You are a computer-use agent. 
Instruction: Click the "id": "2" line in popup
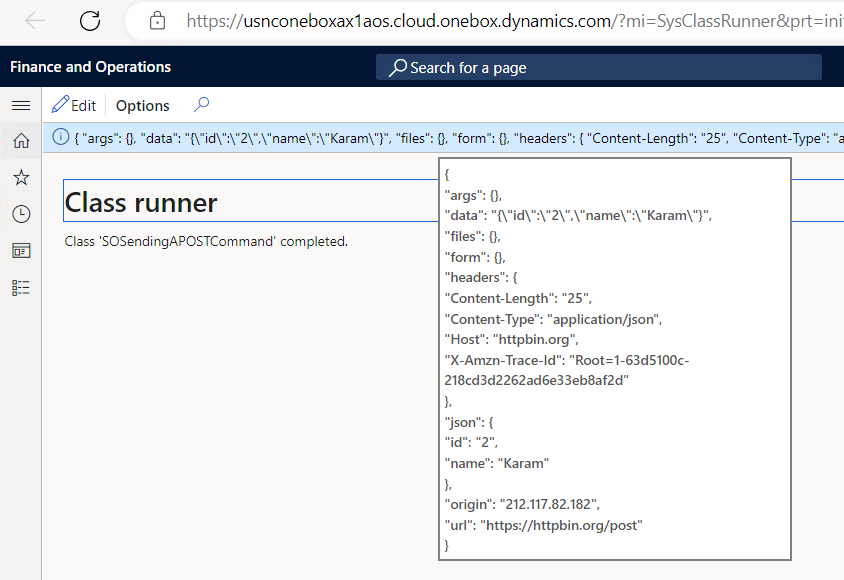[x=471, y=442]
